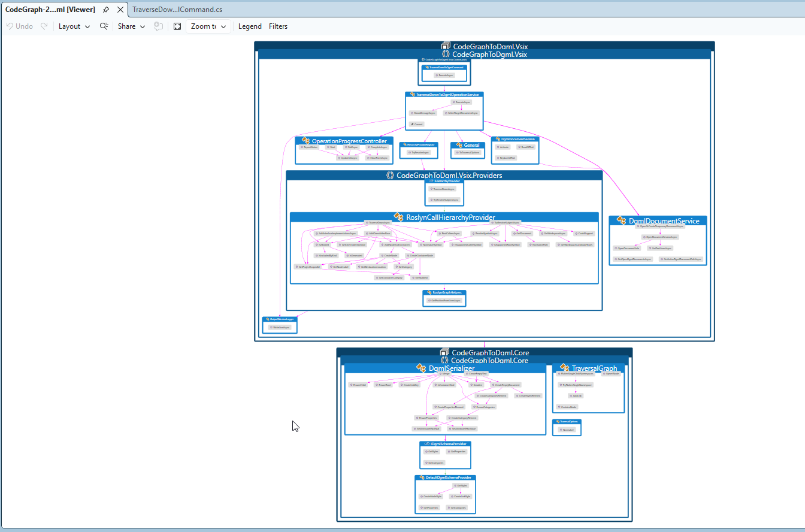The height and width of the screenshot is (532, 805).
Task: Click the Find search icon in the toolbar
Action: (104, 26)
